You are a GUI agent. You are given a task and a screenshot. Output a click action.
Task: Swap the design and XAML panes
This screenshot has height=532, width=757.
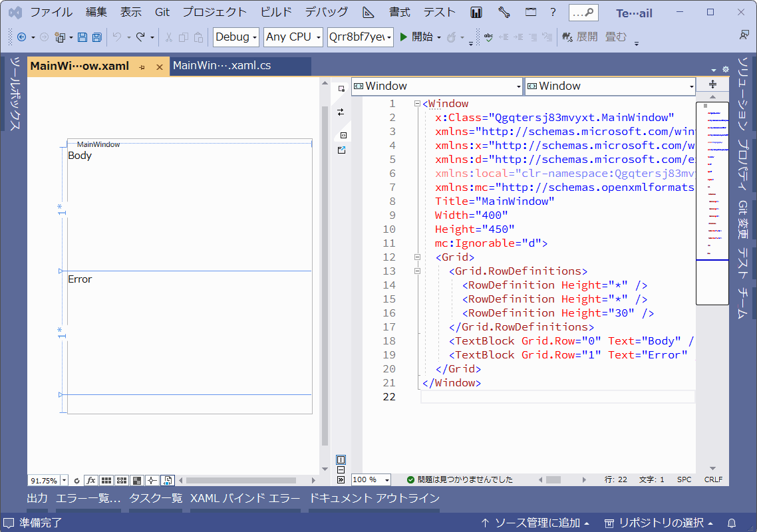point(341,112)
